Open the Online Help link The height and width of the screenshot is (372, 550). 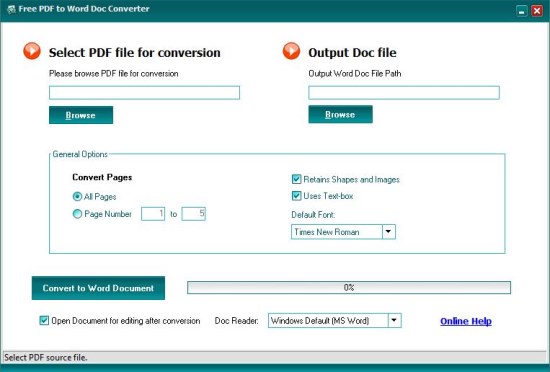[466, 321]
